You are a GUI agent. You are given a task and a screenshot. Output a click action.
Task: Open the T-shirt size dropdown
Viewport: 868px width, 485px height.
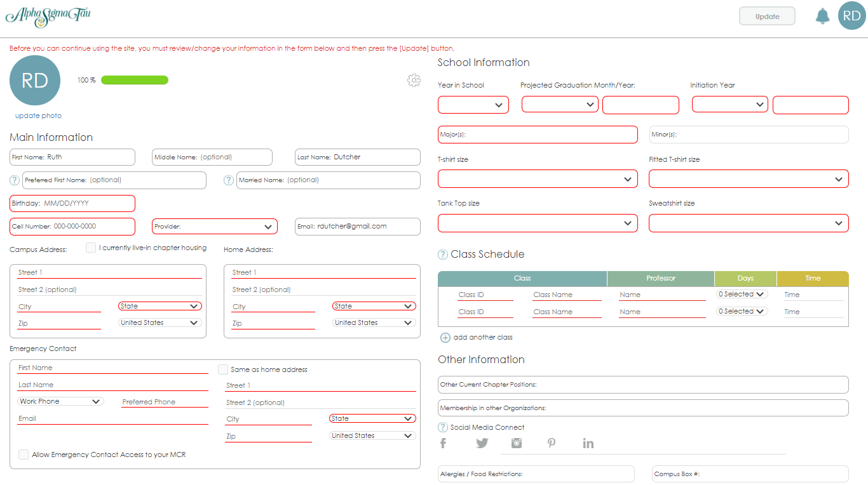coord(538,179)
